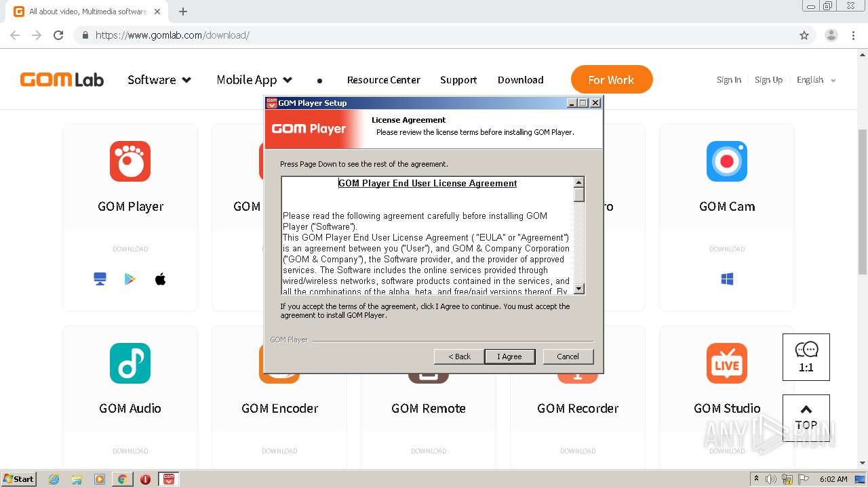This screenshot has height=488, width=868.
Task: Switch to Chrome taskbar icon
Action: point(122,479)
